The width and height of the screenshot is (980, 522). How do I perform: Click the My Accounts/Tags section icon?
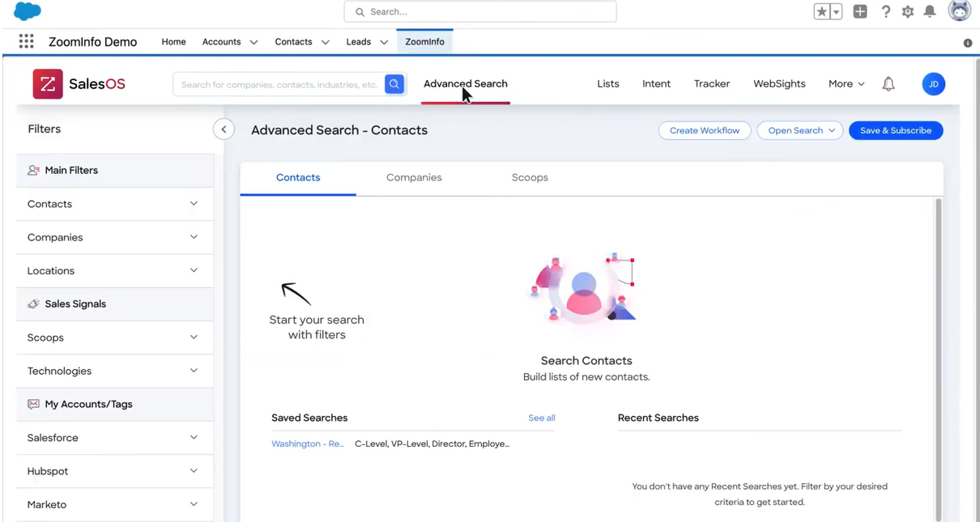click(33, 404)
